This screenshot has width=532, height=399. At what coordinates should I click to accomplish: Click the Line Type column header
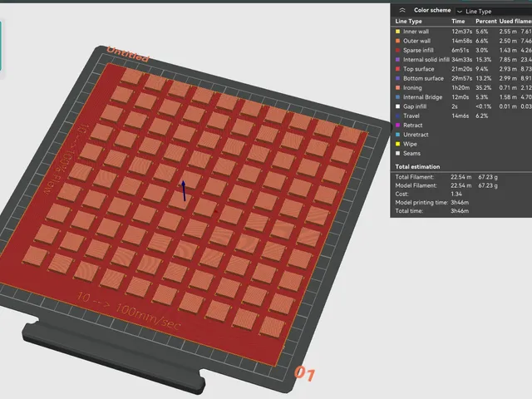point(408,21)
